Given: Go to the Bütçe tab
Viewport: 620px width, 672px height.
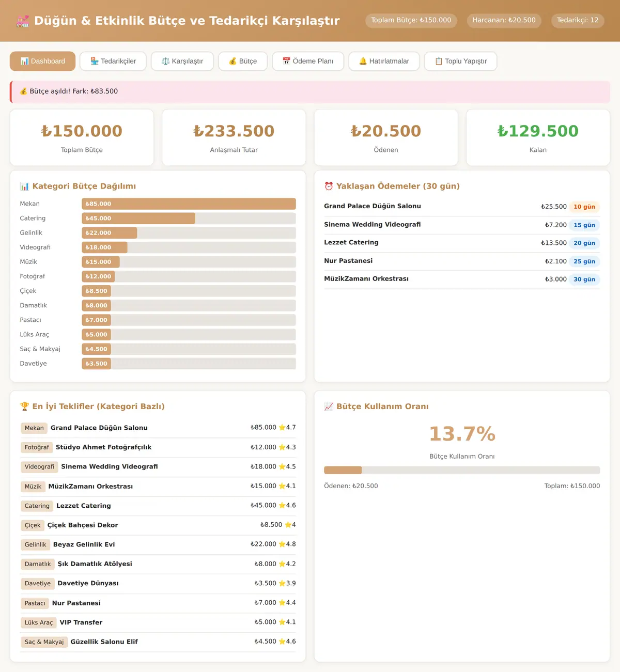Looking at the screenshot, I should coord(243,61).
